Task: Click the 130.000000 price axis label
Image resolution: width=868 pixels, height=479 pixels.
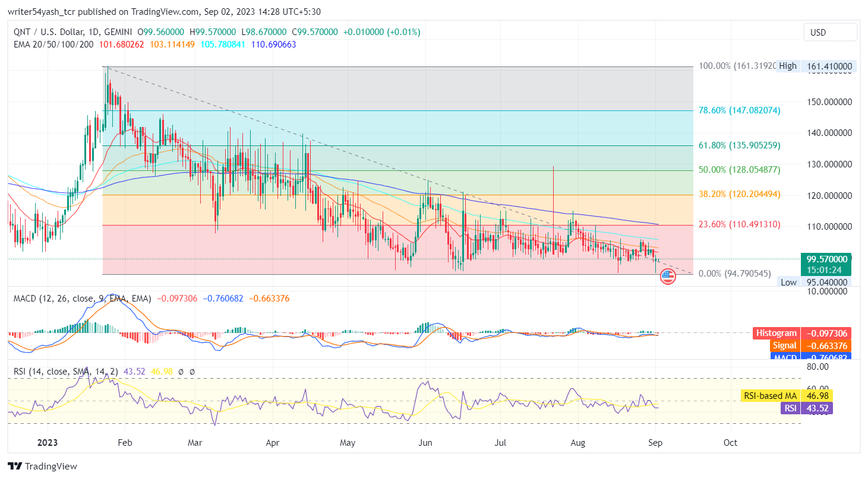Action: 829,164
